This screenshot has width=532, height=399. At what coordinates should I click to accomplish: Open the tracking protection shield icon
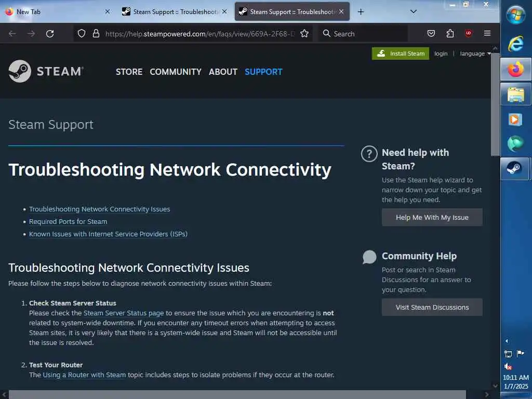(x=82, y=33)
